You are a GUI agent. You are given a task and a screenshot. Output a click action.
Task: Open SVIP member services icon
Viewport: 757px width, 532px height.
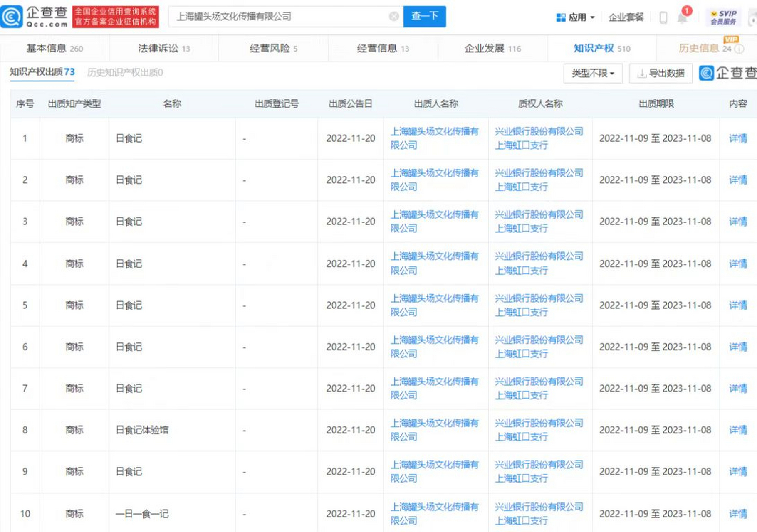tap(724, 17)
